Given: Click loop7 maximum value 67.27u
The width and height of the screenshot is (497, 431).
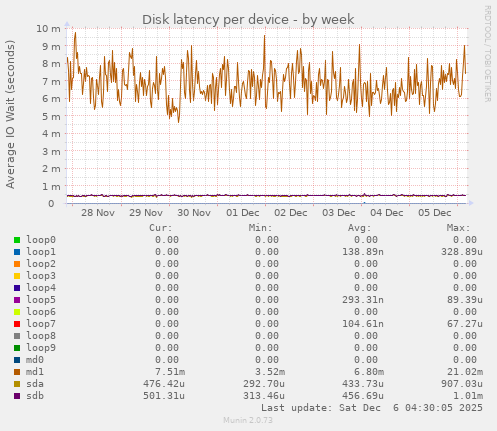Looking at the screenshot, I should 465,324.
